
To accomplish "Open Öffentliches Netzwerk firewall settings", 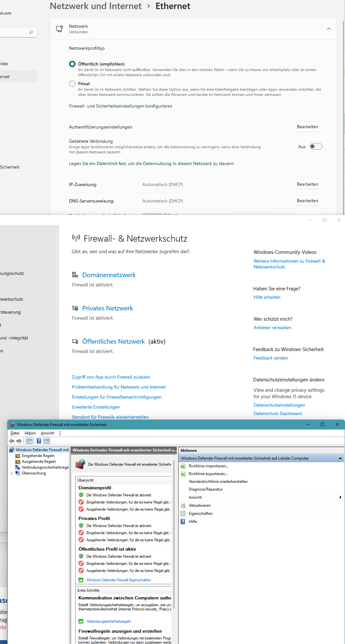I will [x=114, y=341].
